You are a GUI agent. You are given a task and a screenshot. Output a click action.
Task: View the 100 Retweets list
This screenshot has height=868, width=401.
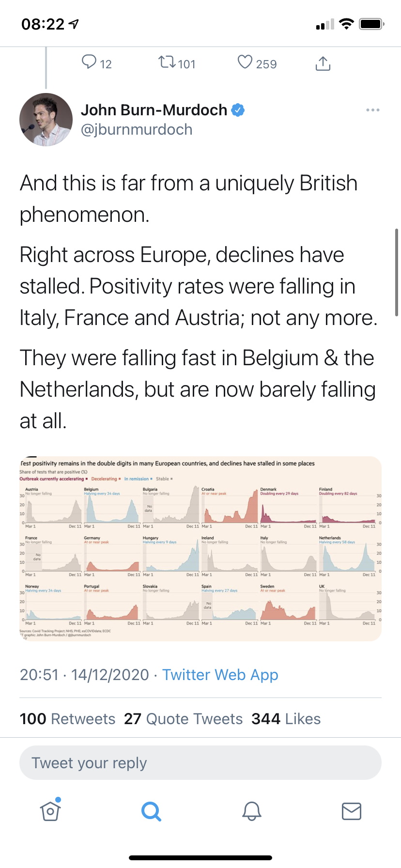click(x=67, y=719)
